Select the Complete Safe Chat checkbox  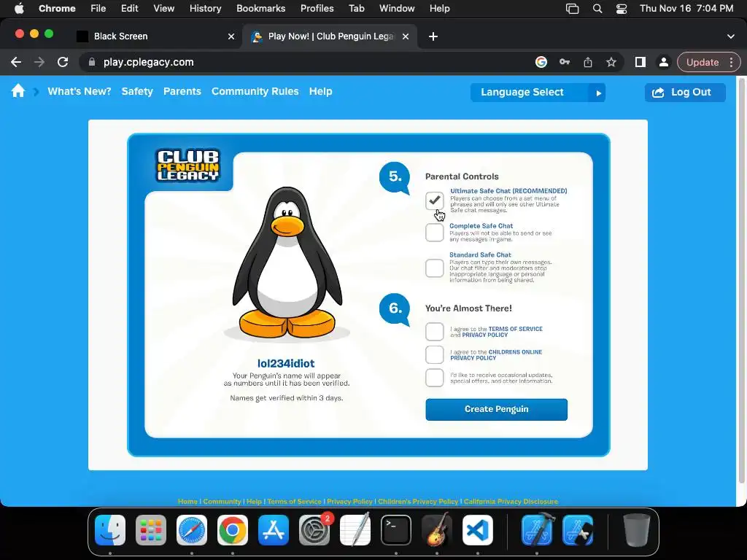click(435, 233)
